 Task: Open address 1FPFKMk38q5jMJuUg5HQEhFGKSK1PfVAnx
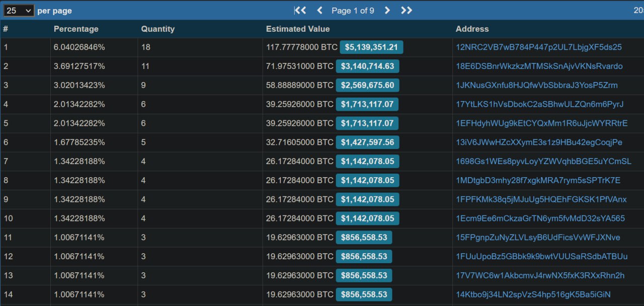(x=541, y=199)
